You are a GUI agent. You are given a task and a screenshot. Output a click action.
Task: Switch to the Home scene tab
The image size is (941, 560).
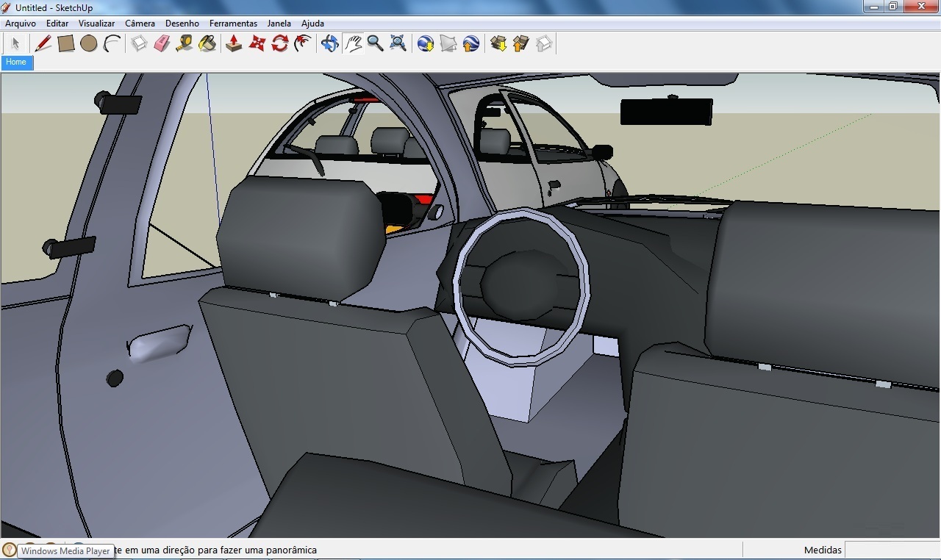click(x=15, y=62)
